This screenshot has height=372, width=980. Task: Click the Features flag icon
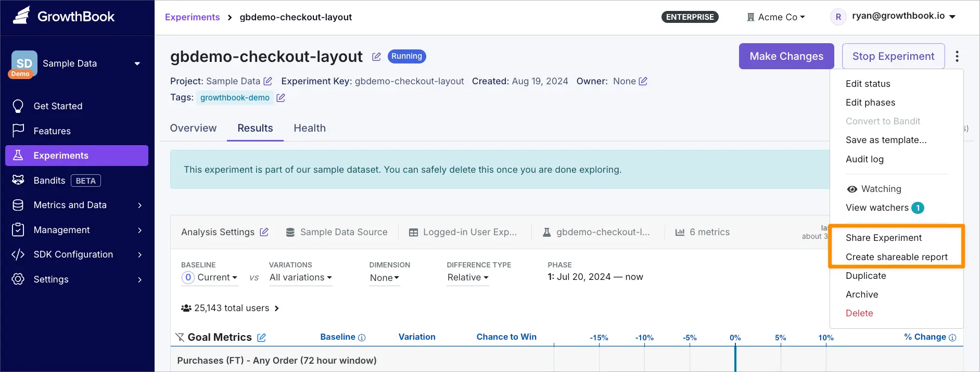pyautogui.click(x=18, y=131)
